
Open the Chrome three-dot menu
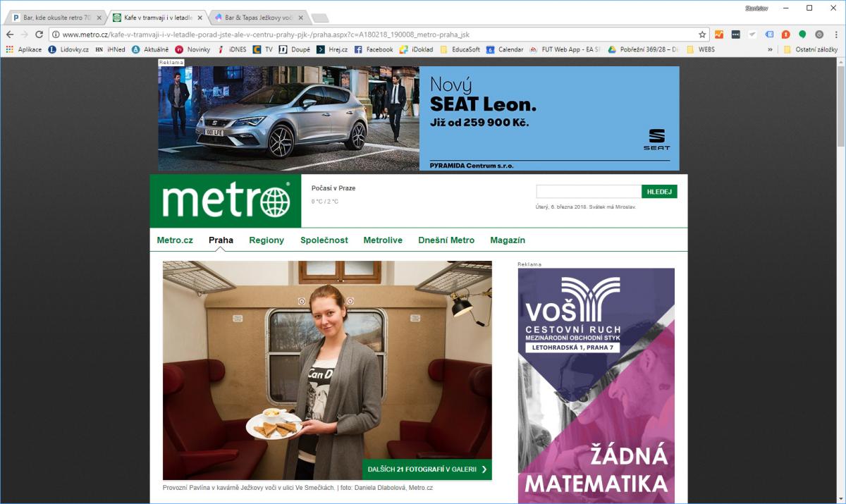coord(835,34)
